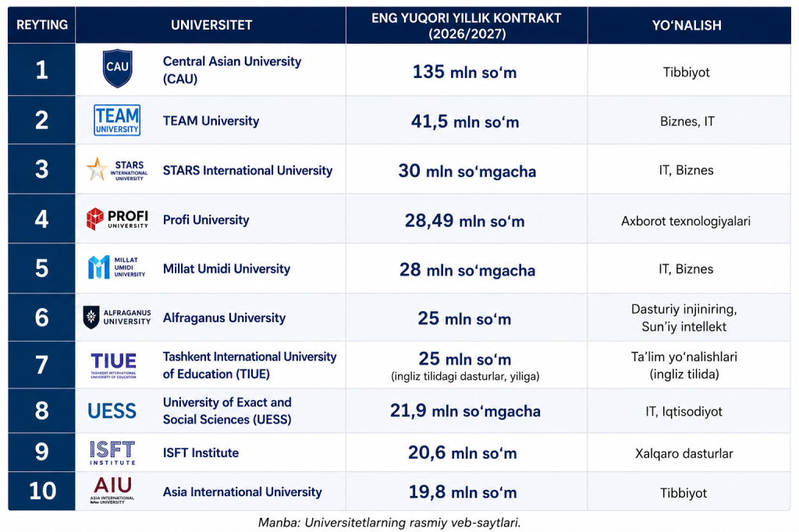Click the ISFT Institute logo
This screenshot has width=799, height=532.
112,452
